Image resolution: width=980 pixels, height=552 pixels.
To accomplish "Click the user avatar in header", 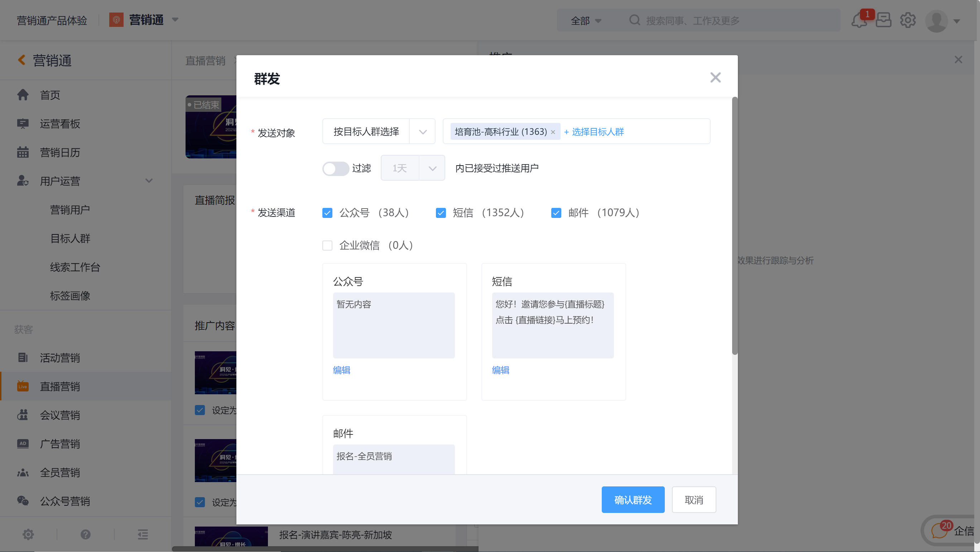I will click(x=937, y=21).
